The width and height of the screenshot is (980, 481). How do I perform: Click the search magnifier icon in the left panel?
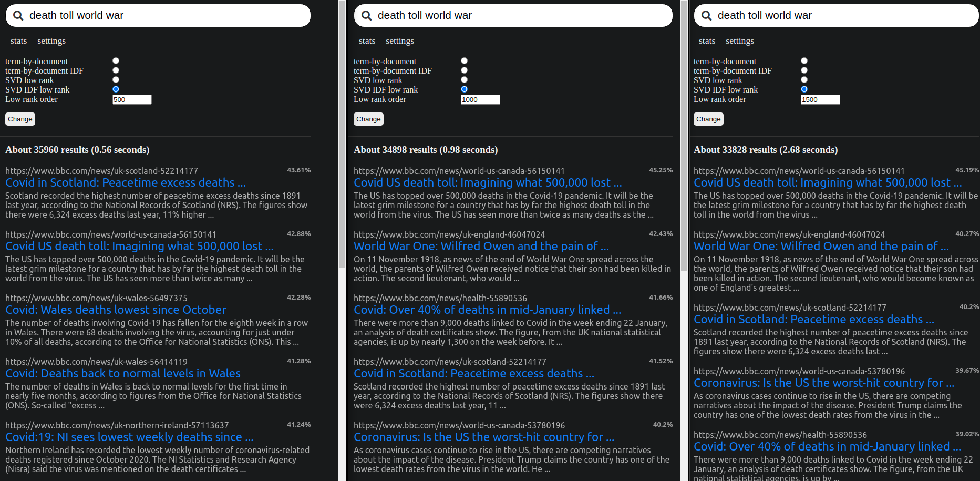coord(18,16)
